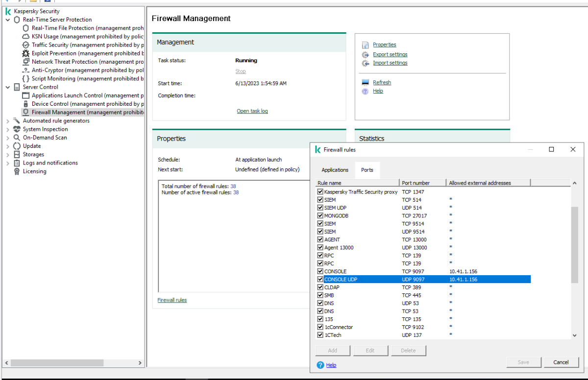
Task: Select the KSN Usage cloud icon
Action: click(x=26, y=37)
